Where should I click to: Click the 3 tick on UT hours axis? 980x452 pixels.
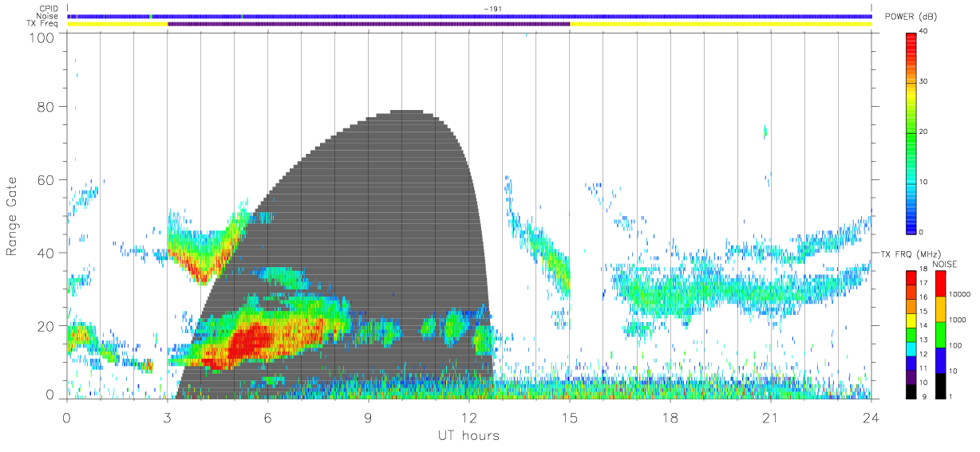(168, 417)
